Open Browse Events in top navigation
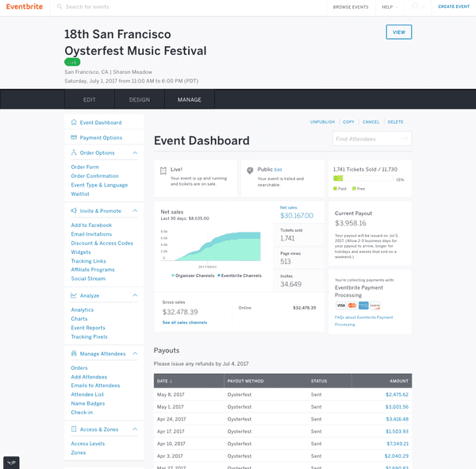The height and width of the screenshot is (469, 476). pyautogui.click(x=351, y=7)
